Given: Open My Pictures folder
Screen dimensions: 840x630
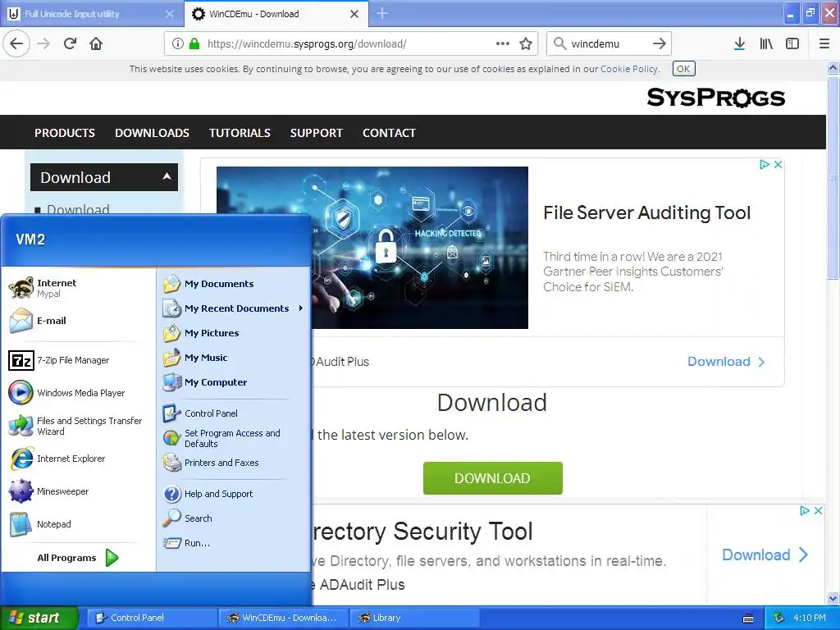Looking at the screenshot, I should pos(234,333).
